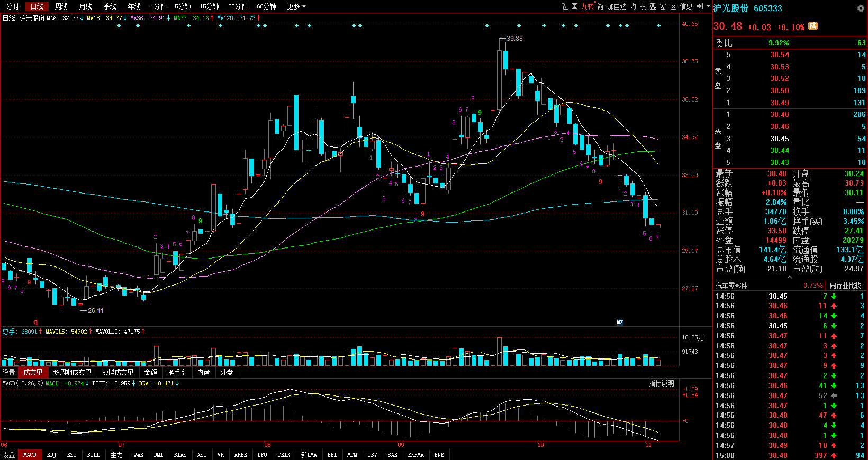This screenshot has height=460, width=868.
Task: Open the settings gear beside stock name
Action: tap(861, 8)
